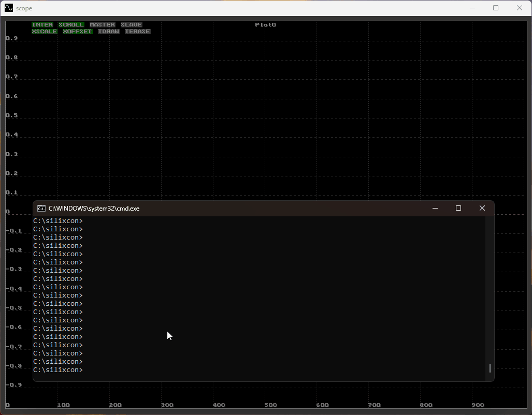532x415 pixels.
Task: Toggle the MASTER option in scope
Action: click(103, 25)
